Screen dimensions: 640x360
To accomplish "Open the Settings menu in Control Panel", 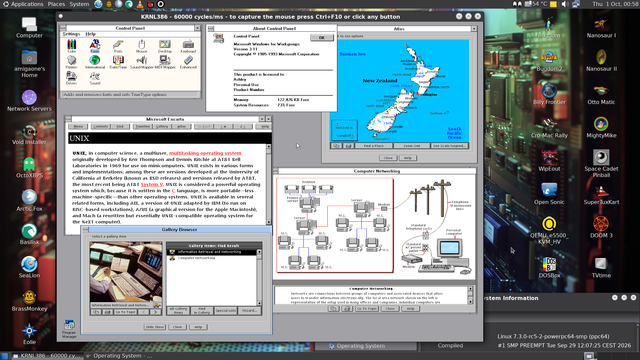I will [71, 34].
